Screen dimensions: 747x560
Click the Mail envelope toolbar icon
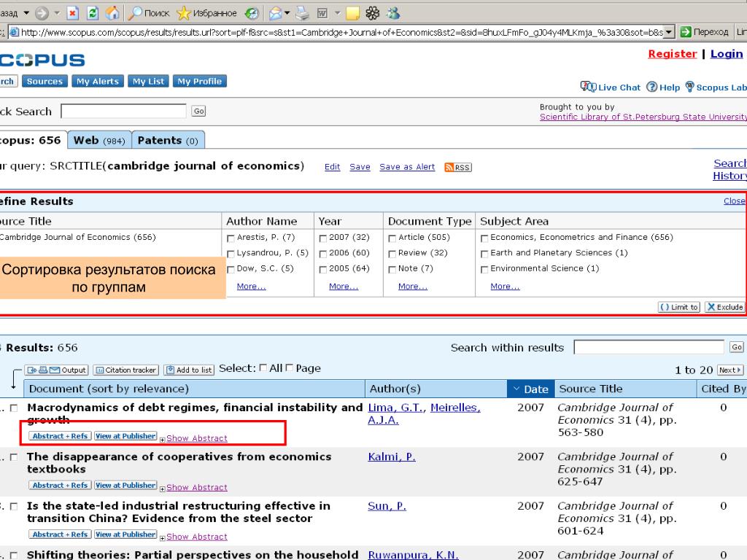coord(275,13)
